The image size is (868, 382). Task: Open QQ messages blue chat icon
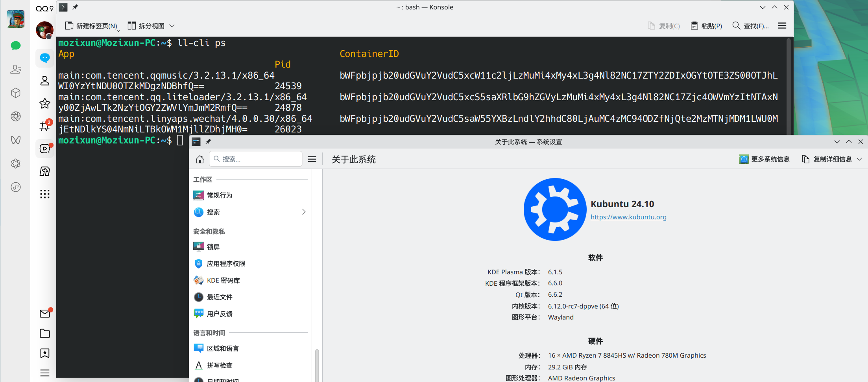pyautogui.click(x=45, y=58)
